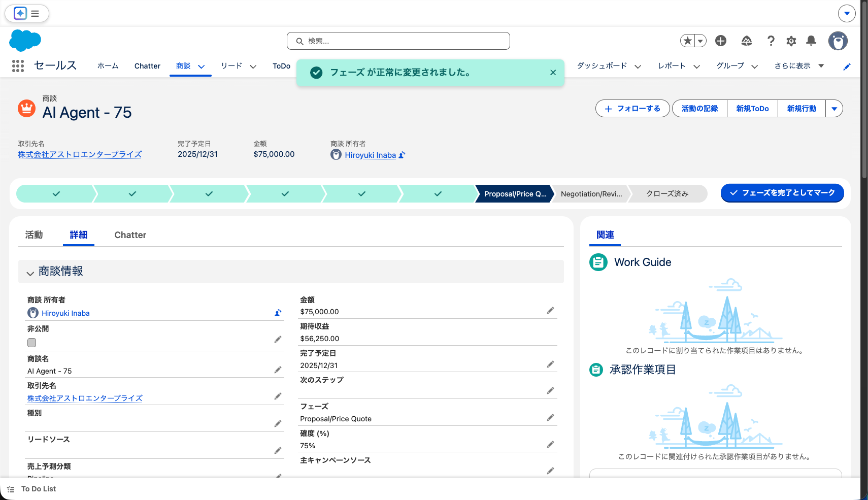Open the Trailhead guidance icon

(x=747, y=41)
